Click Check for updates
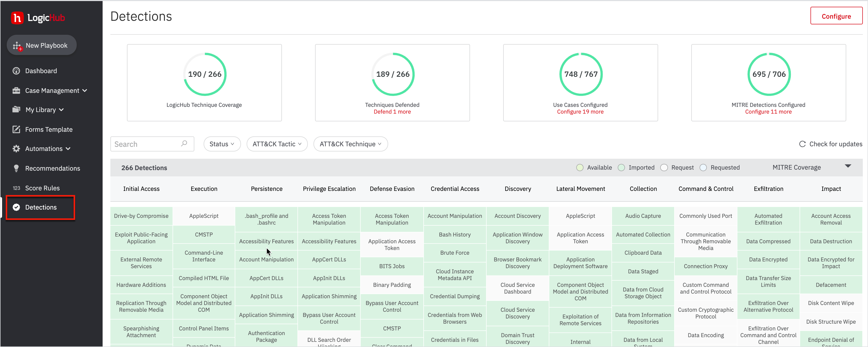 (831, 144)
